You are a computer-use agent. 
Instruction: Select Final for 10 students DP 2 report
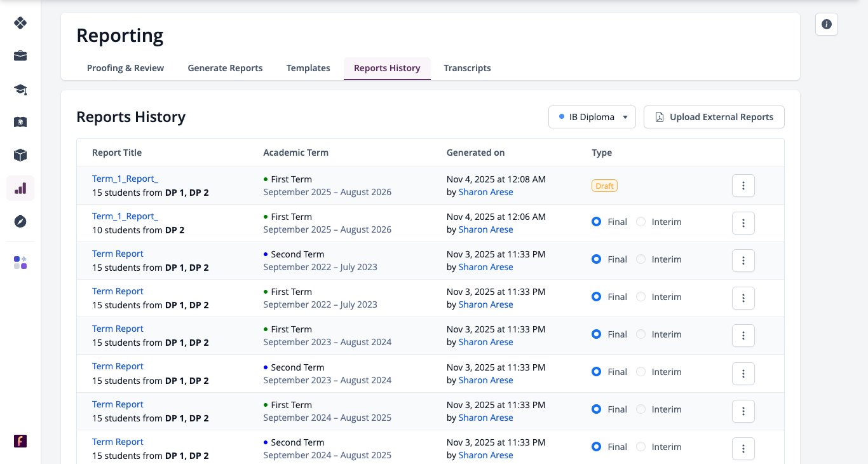click(596, 222)
